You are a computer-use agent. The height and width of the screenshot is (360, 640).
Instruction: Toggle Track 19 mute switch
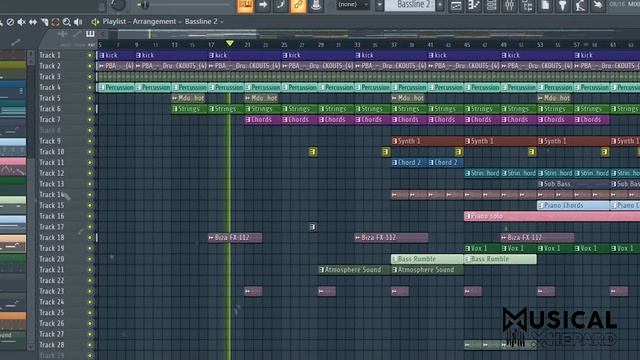point(90,249)
